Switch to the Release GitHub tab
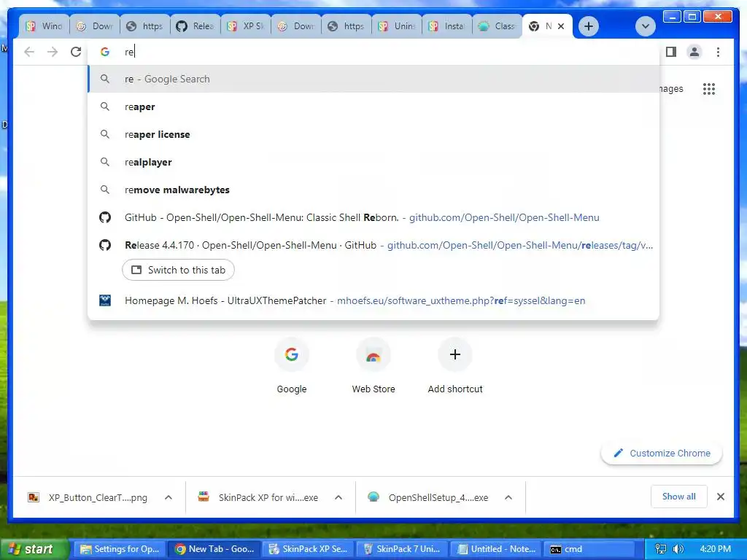 195,26
